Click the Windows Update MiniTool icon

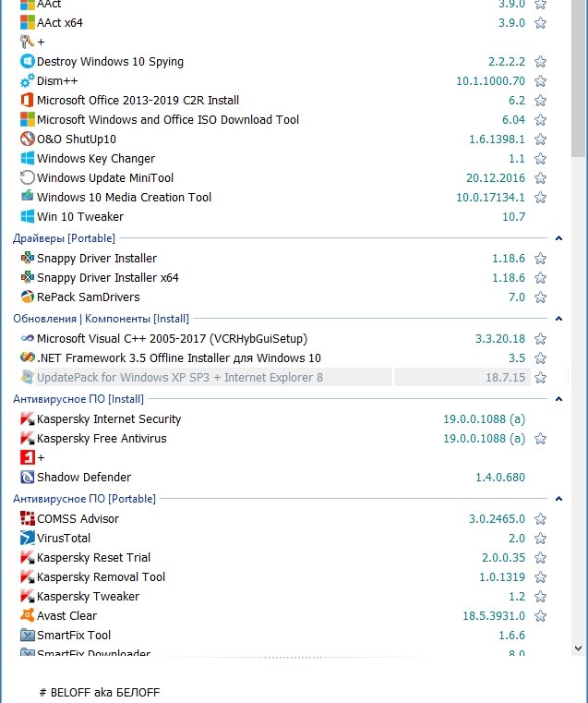coord(28,177)
